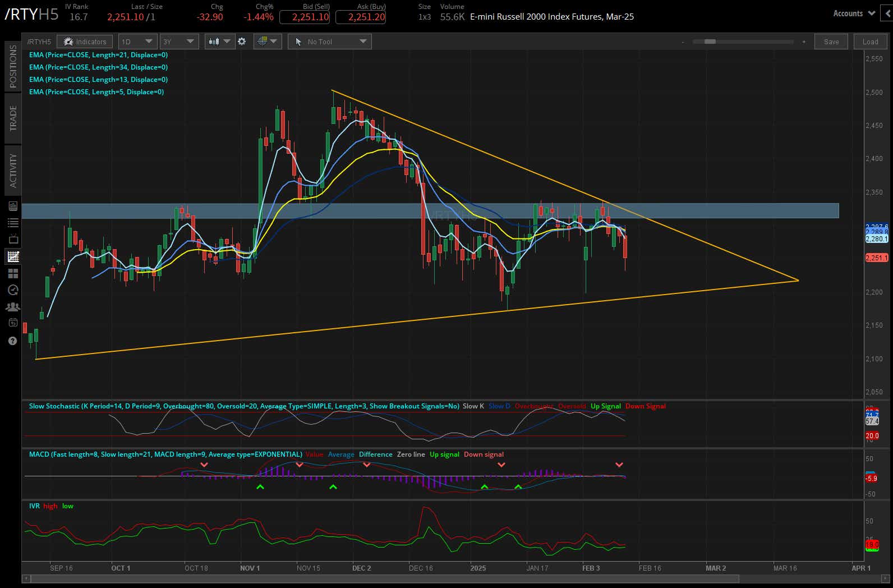
Task: Click the watchlist list icon in sidebar
Action: pos(13,223)
